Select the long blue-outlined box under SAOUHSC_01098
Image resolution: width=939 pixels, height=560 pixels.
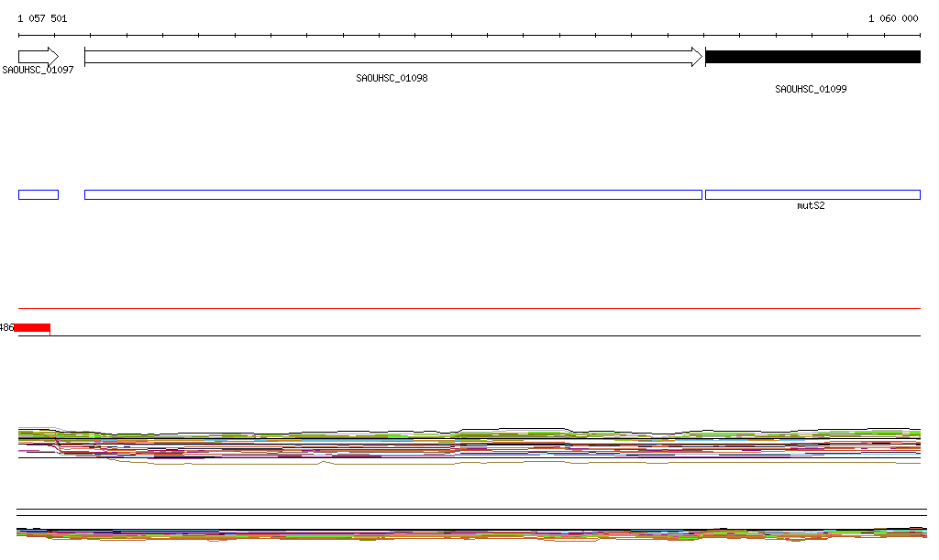click(392, 194)
